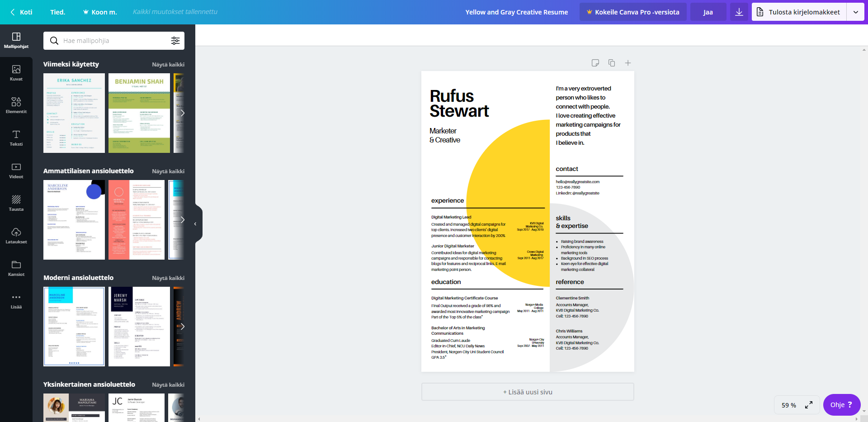The height and width of the screenshot is (422, 868).
Task: Expand the Tulosta kirjelomakkeet dropdown arrow
Action: [855, 12]
